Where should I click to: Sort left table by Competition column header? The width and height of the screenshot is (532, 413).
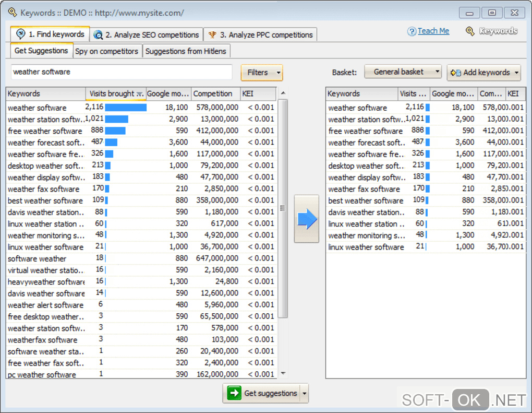[216, 94]
